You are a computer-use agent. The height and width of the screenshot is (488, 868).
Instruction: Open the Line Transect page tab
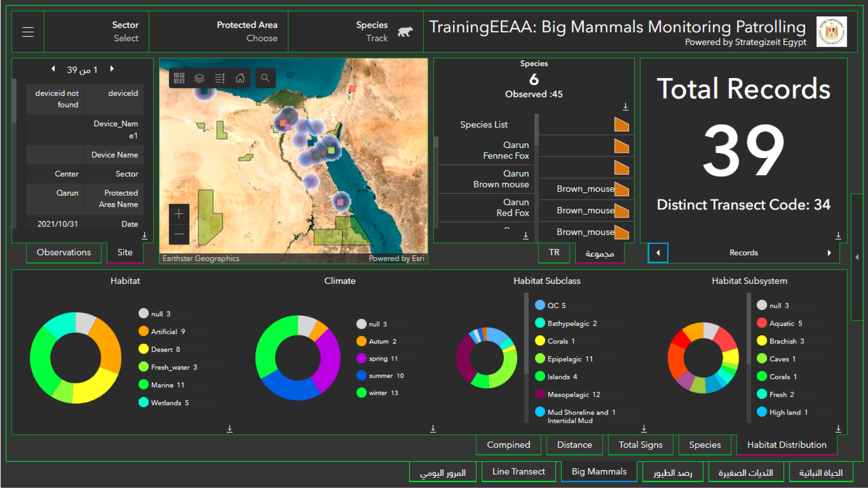[518, 472]
